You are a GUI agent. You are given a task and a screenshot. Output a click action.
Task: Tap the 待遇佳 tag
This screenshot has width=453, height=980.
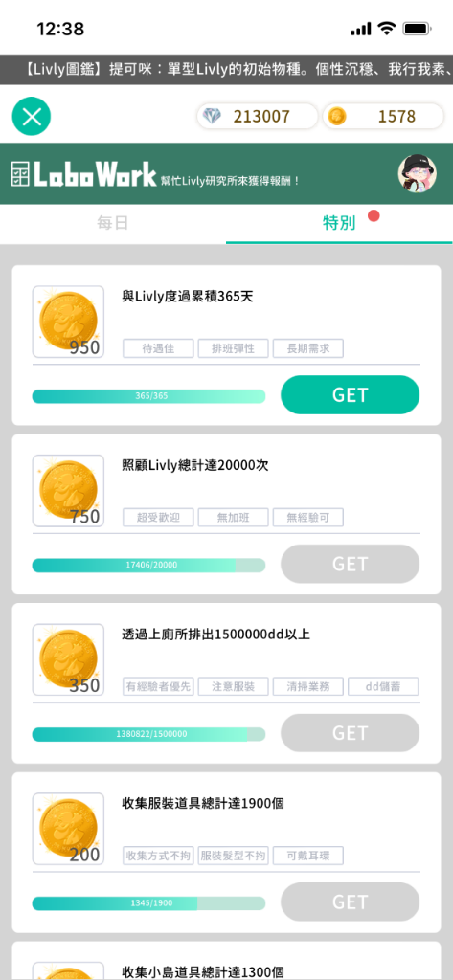point(158,348)
